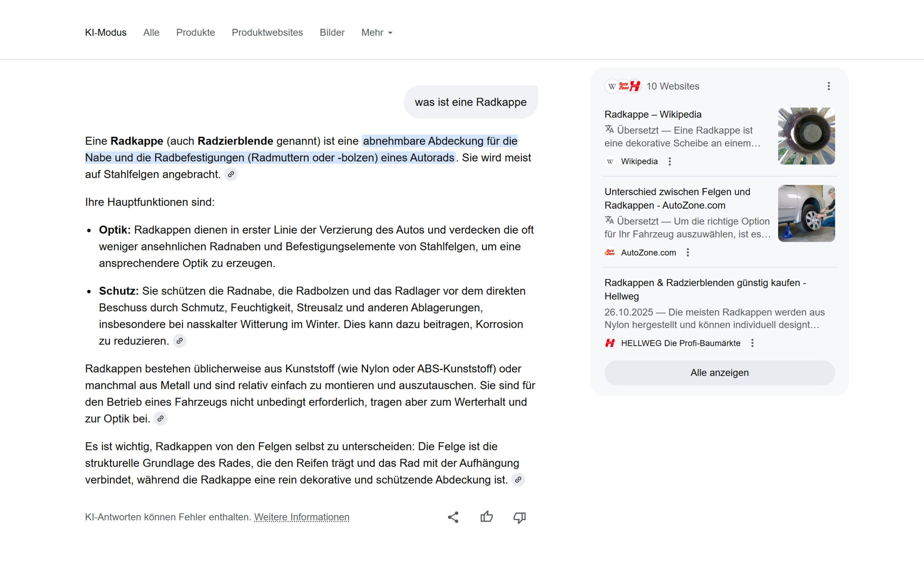
Task: Click source link icon after 'Stahlfelgen angebracht'
Action: (231, 174)
